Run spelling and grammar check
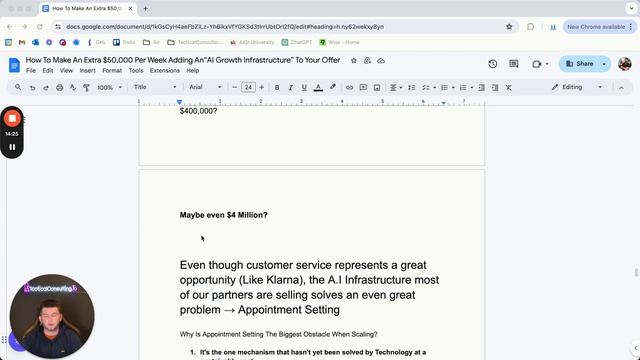Viewport: 640px width, 360px height. click(x=73, y=87)
